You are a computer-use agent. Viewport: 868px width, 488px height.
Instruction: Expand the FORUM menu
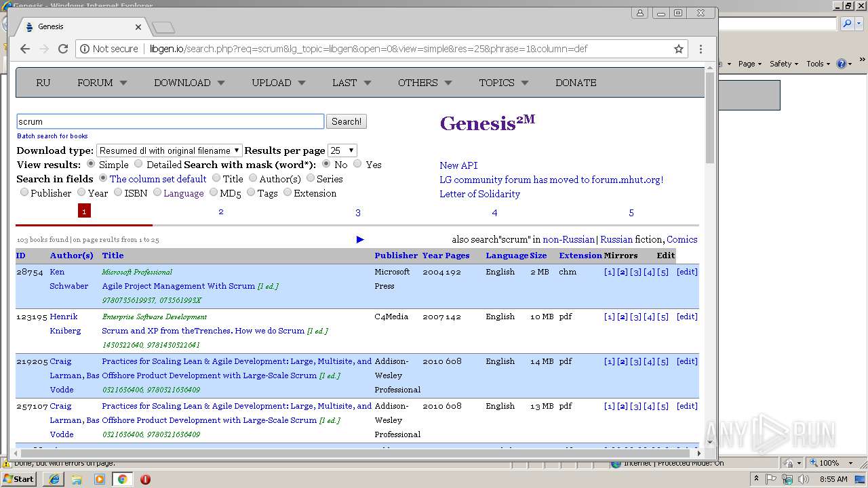pyautogui.click(x=102, y=83)
